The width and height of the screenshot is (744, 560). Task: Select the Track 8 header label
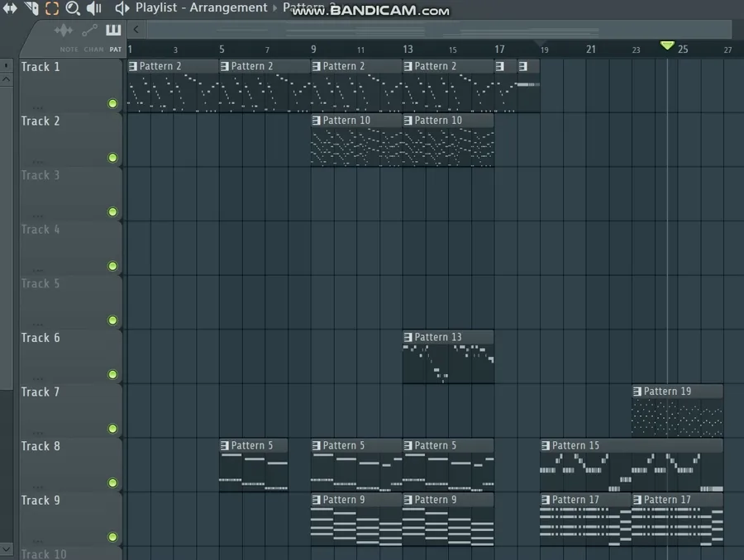click(x=41, y=446)
